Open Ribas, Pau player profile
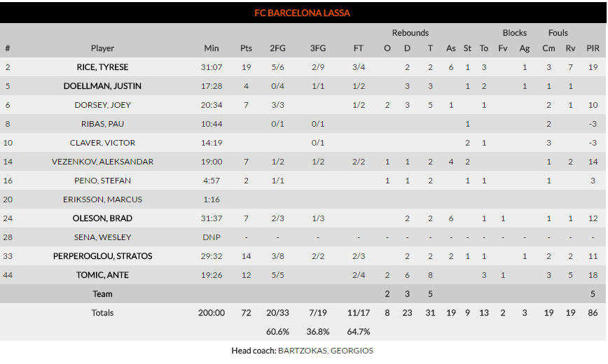Screen dimensions: 608x364 pyautogui.click(x=102, y=124)
